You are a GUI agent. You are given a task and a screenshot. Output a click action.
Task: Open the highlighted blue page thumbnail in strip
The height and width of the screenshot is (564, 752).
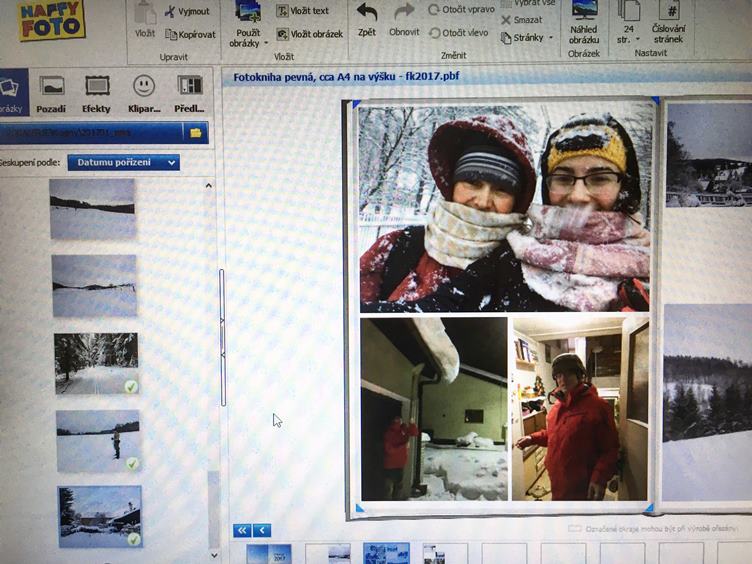387,553
